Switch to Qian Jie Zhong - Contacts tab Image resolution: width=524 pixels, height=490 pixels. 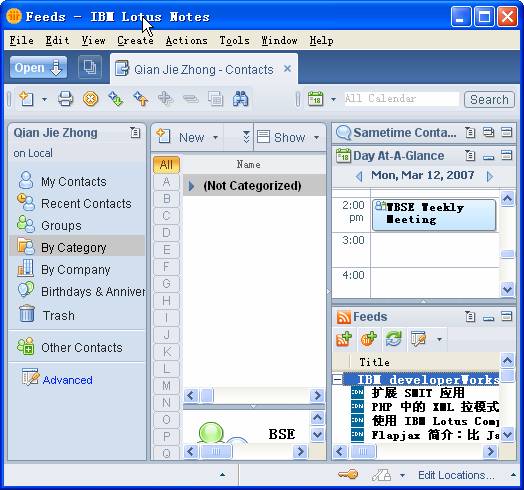click(204, 70)
